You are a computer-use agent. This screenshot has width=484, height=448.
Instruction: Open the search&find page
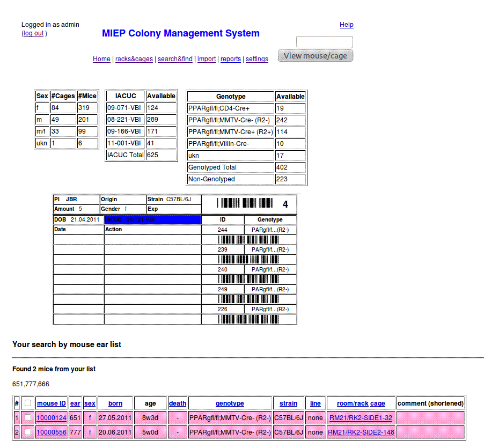tap(175, 59)
